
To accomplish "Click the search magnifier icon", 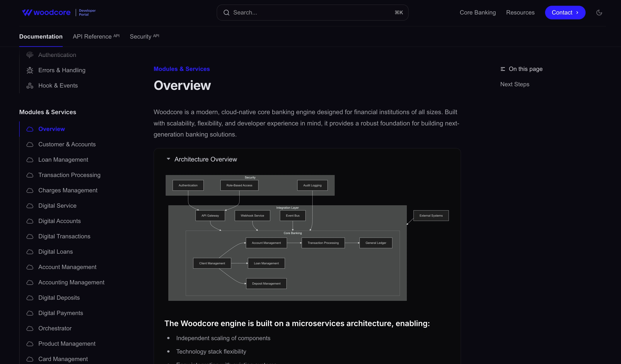I will 226,13.
